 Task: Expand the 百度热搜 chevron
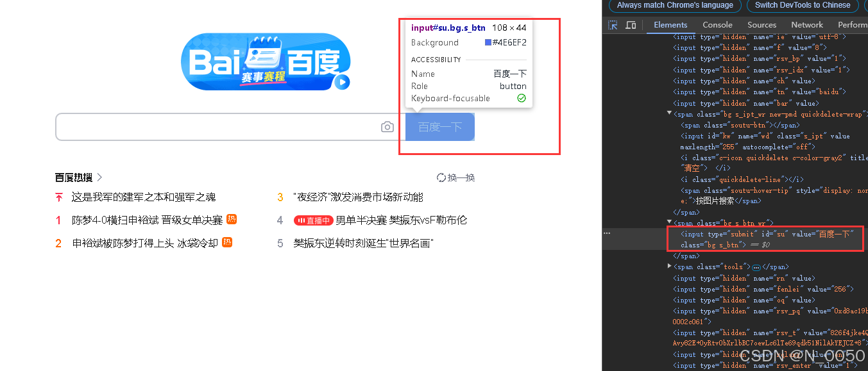tap(100, 177)
